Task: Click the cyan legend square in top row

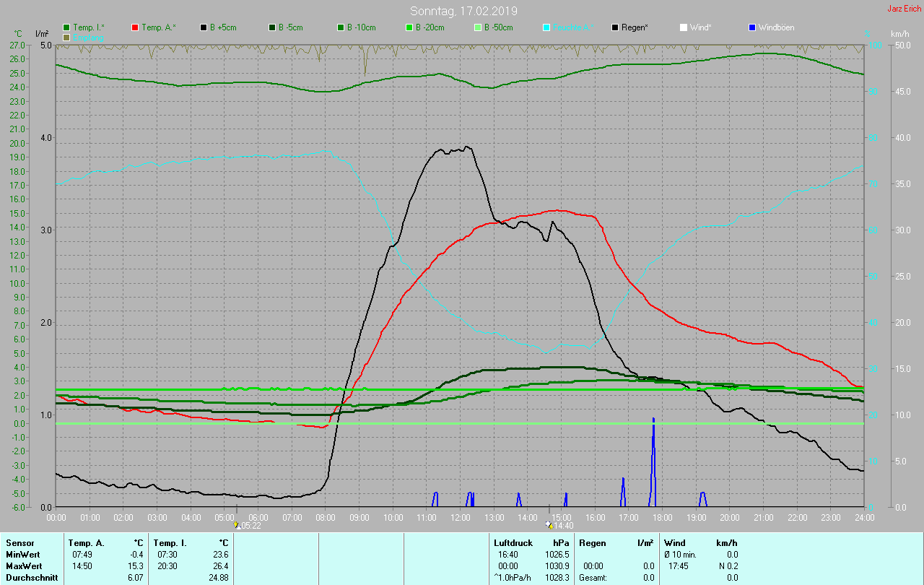Action: 546,27
